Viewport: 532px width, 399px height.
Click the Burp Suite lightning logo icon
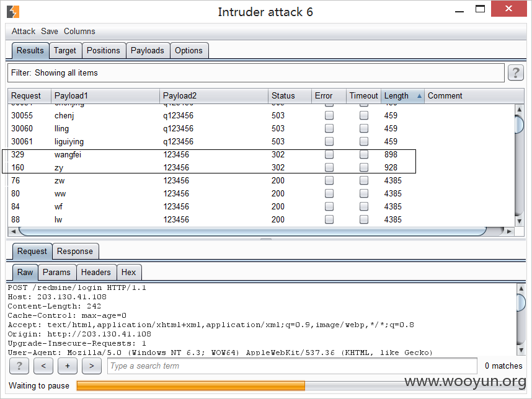(13, 12)
